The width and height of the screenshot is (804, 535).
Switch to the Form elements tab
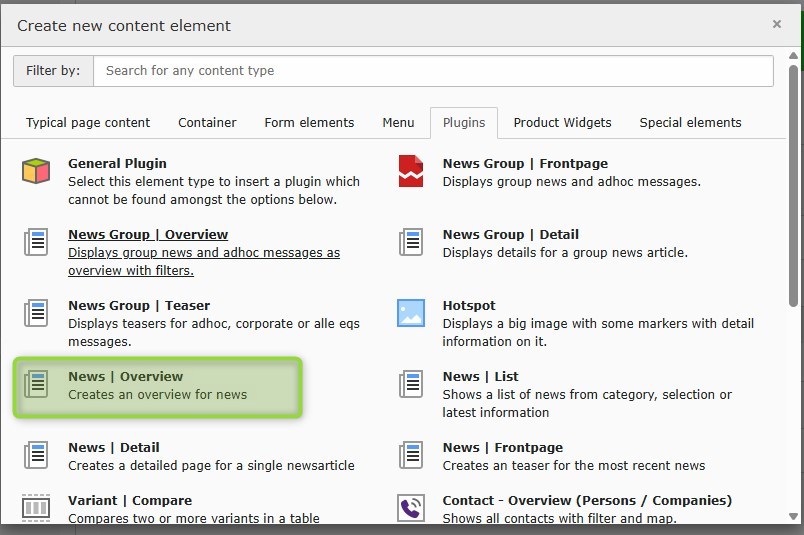pyautogui.click(x=309, y=123)
